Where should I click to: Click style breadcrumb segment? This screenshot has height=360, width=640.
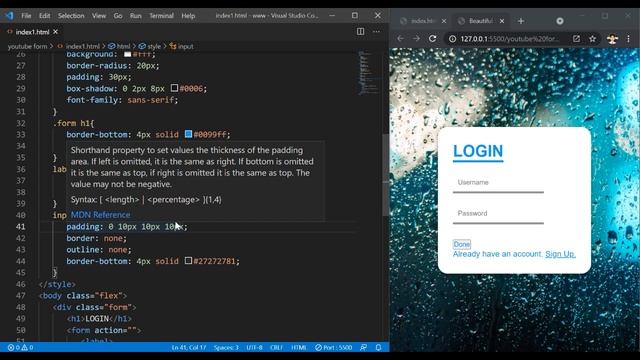(154, 47)
